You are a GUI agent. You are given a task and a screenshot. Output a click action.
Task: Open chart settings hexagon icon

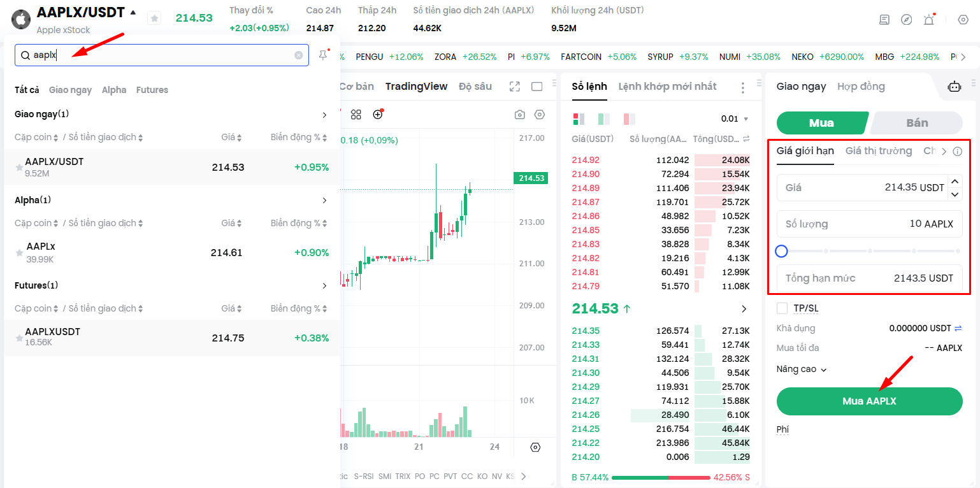540,115
